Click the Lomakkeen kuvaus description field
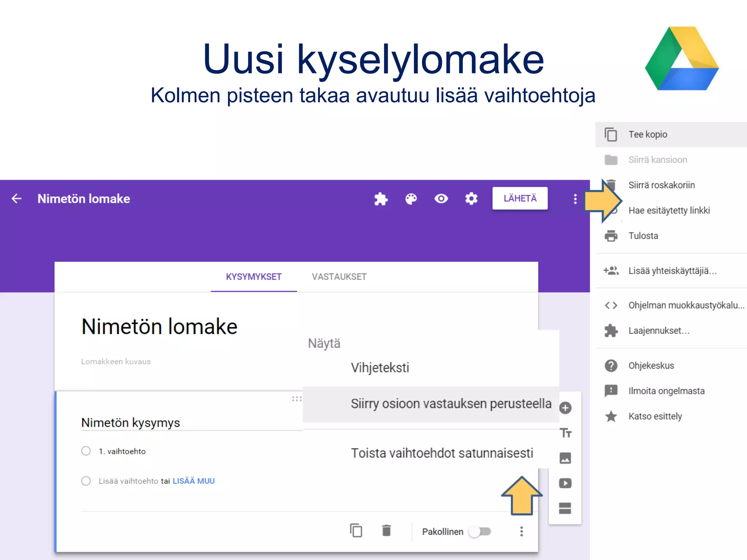Viewport: 747px width, 560px height. pyautogui.click(x=116, y=361)
